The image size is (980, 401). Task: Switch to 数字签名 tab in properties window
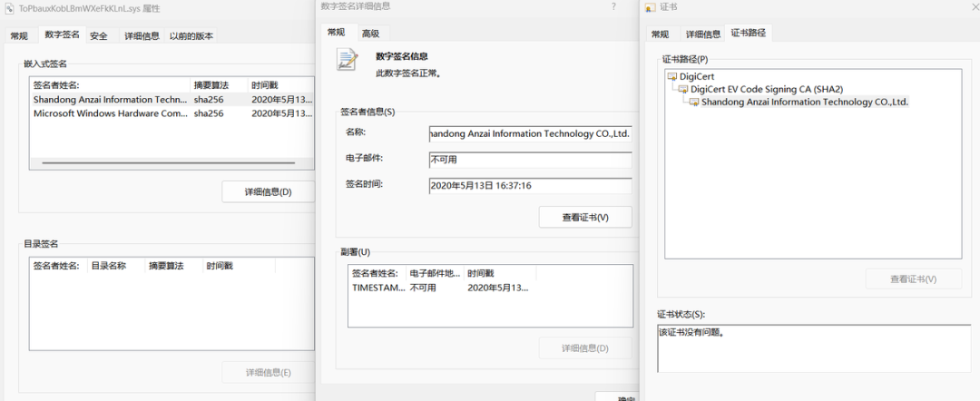tap(62, 35)
